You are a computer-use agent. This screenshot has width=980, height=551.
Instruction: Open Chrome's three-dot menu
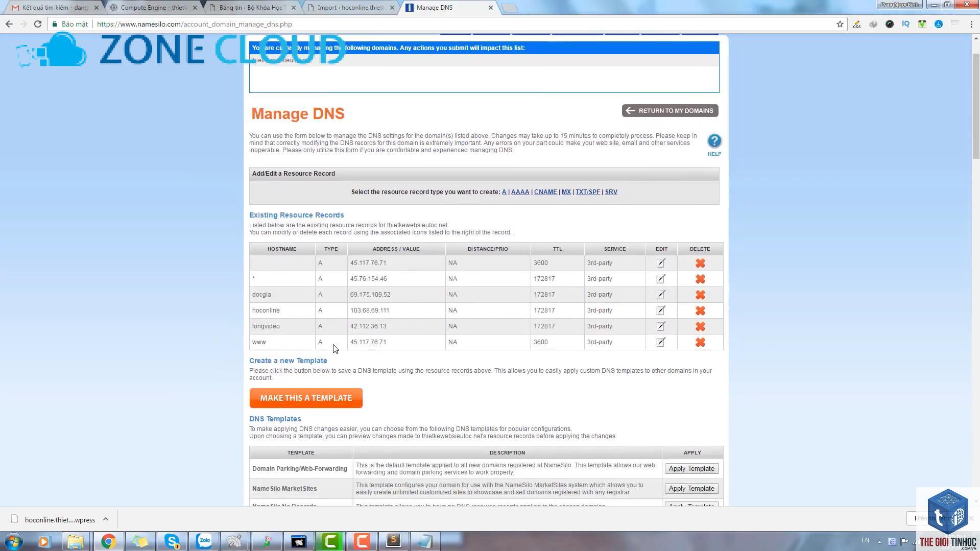(x=971, y=24)
